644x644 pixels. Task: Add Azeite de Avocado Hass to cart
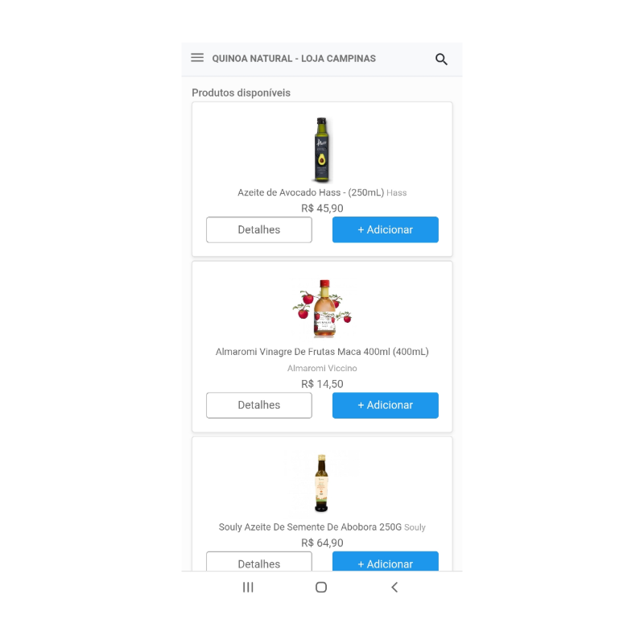tap(386, 229)
